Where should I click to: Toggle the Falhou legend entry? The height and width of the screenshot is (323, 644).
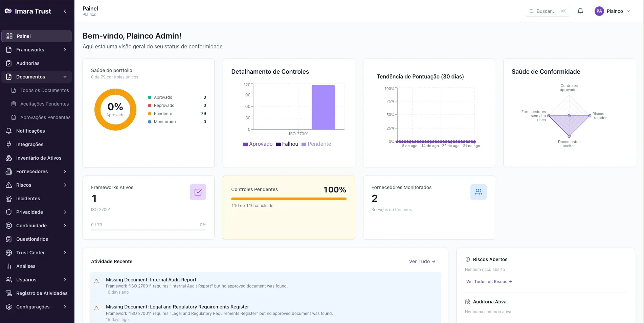coord(287,144)
